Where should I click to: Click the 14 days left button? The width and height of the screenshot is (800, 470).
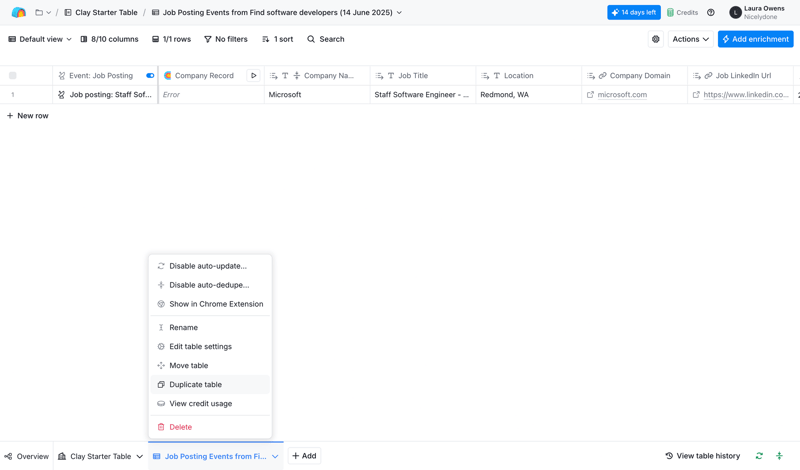[x=634, y=12]
